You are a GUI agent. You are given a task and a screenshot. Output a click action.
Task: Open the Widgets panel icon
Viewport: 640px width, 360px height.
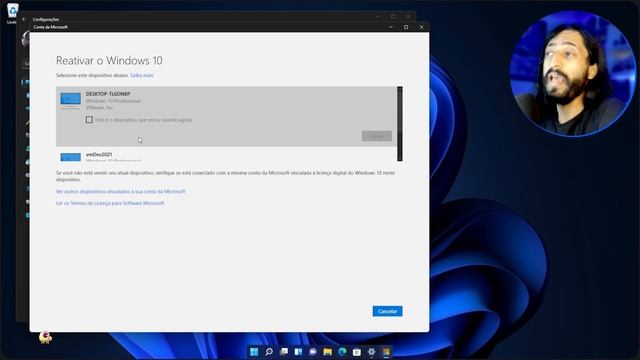(298, 351)
